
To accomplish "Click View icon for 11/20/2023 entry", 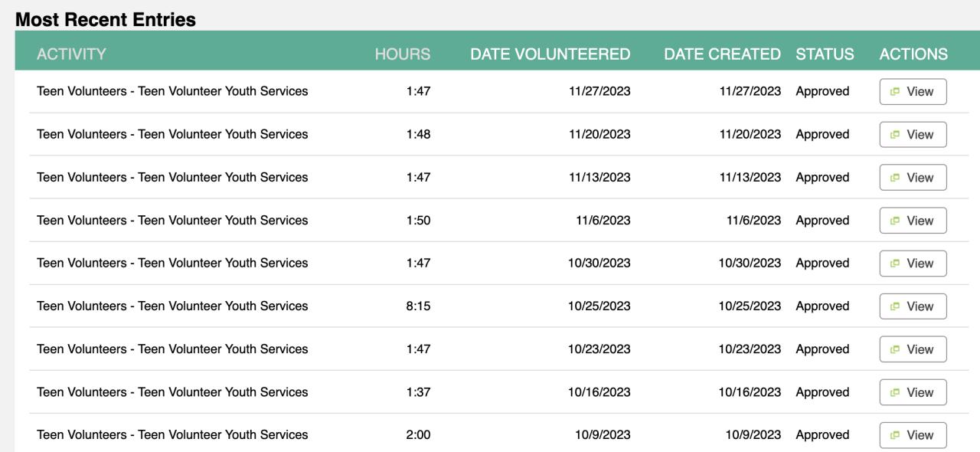I will click(x=894, y=135).
